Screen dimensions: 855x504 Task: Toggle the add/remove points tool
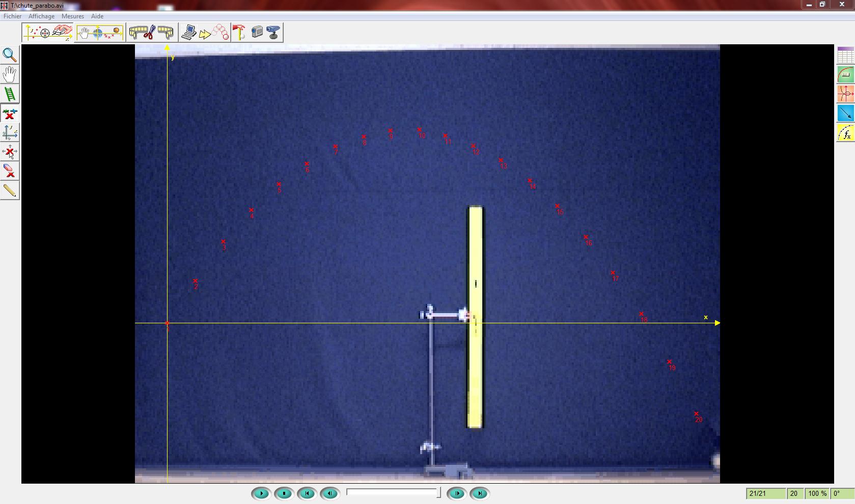click(x=10, y=114)
